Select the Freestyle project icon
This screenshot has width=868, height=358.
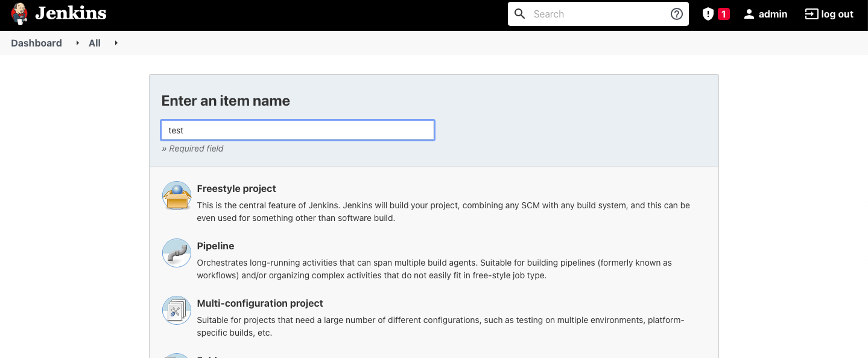176,195
